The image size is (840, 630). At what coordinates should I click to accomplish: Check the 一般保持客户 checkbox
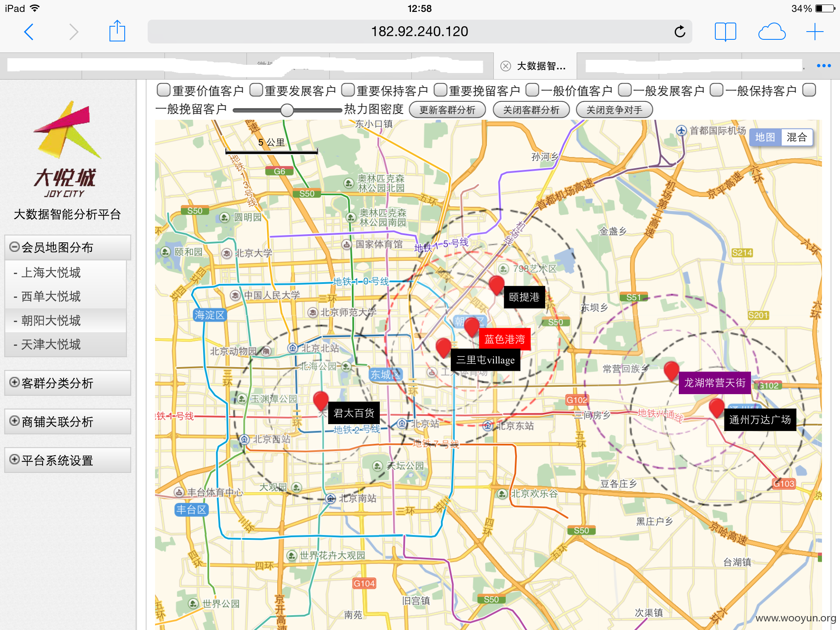[x=717, y=90]
